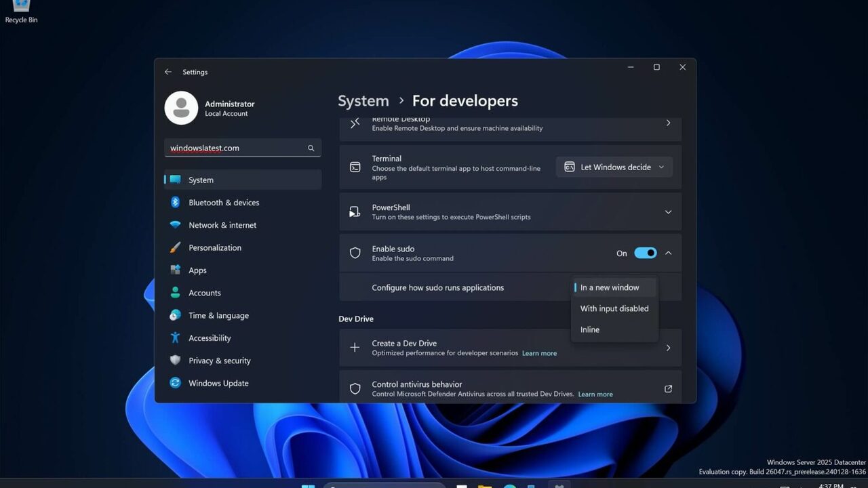
Task: Collapse the Enable sudo section
Action: 668,253
